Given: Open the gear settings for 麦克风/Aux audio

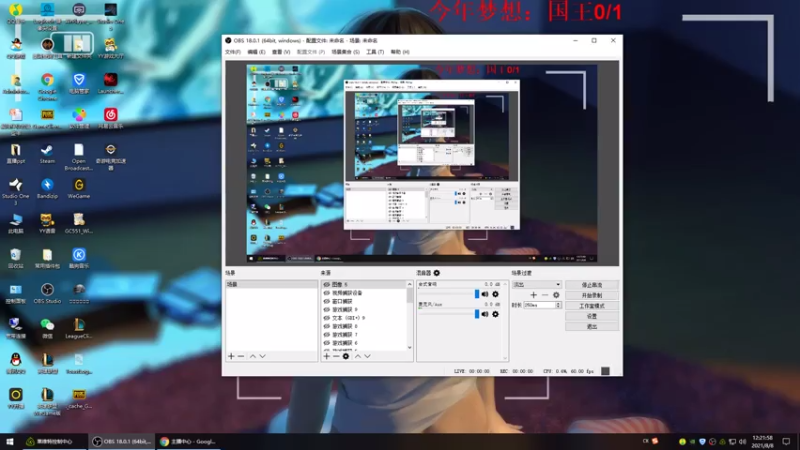Looking at the screenshot, I should 495,314.
